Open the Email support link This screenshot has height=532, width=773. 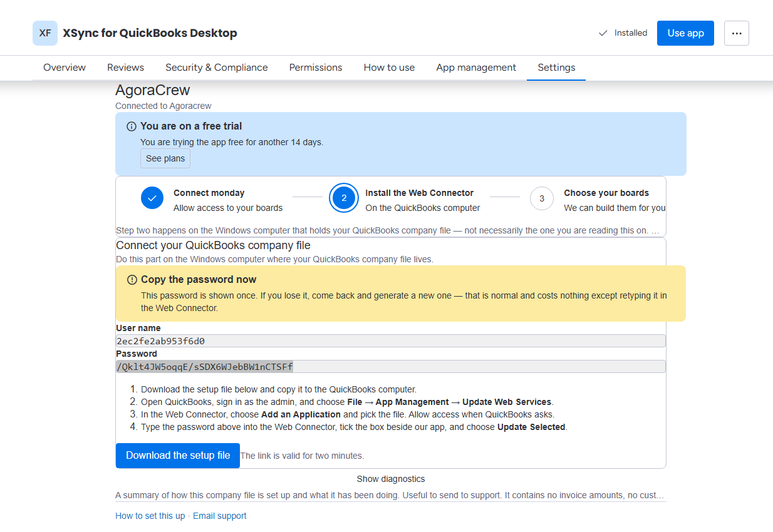tap(220, 516)
